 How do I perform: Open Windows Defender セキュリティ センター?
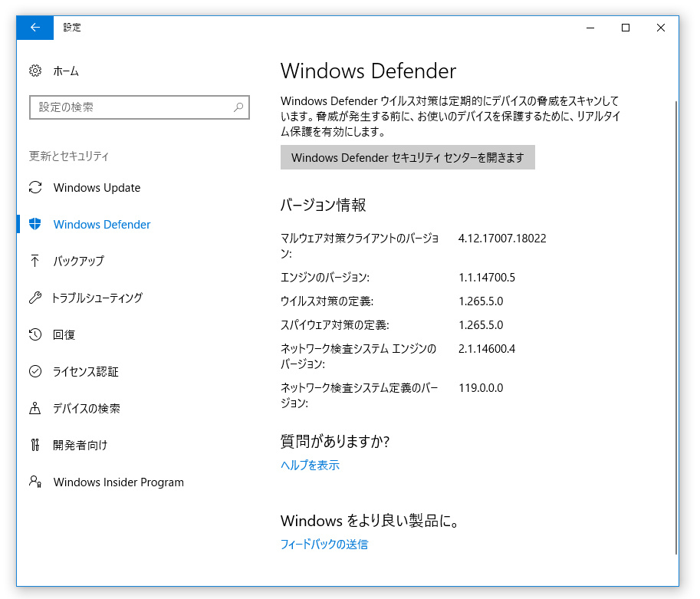click(x=407, y=157)
